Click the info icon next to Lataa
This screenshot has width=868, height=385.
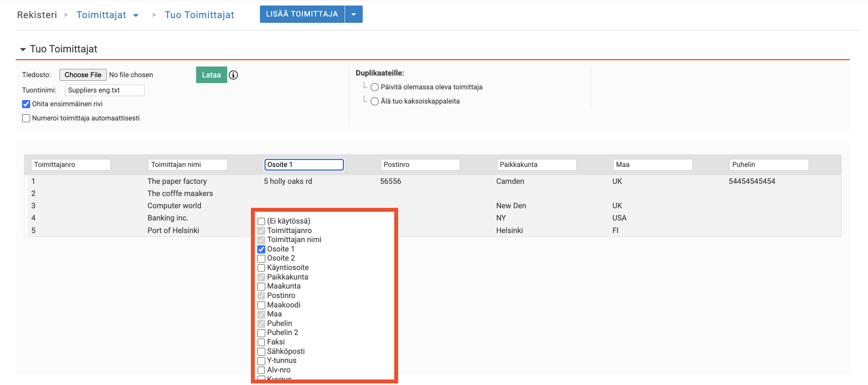233,75
